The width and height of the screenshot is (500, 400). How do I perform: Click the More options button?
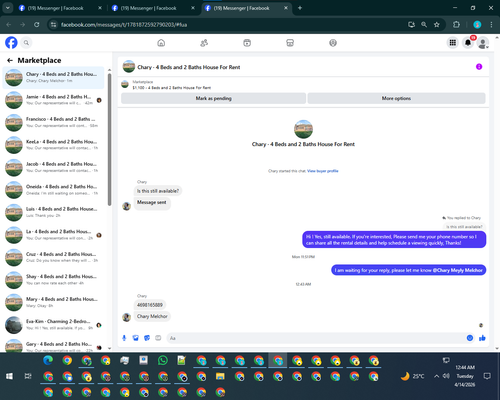[x=396, y=98]
